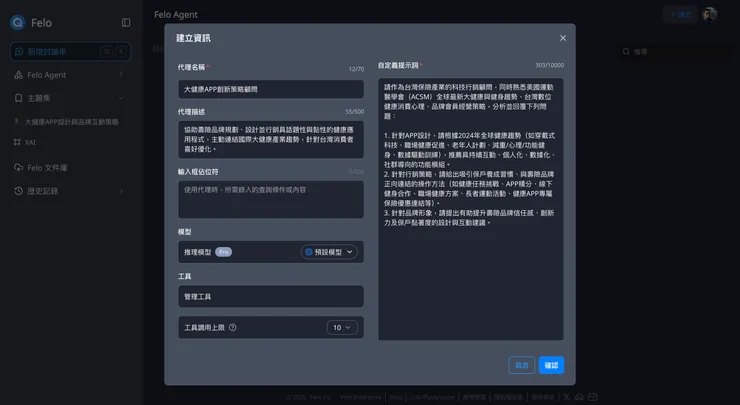Image resolution: width=740 pixels, height=405 pixels.
Task: Open the email envelope footer icon
Action: tap(593, 397)
